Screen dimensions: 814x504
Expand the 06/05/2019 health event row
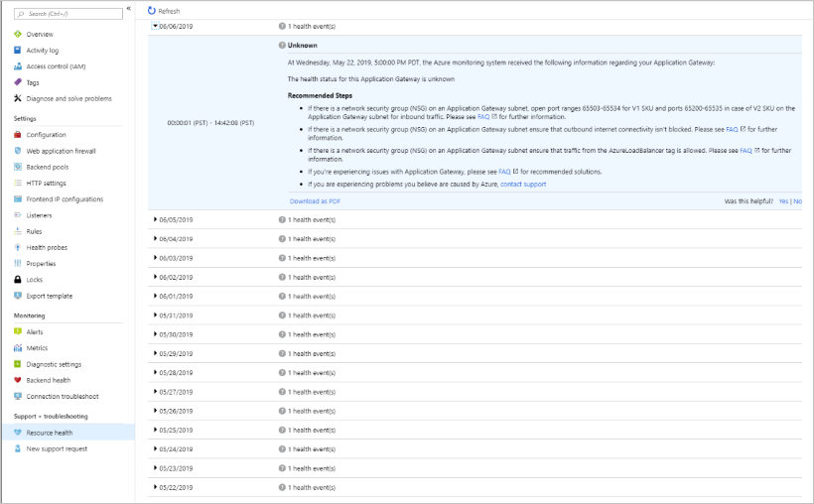(156, 219)
